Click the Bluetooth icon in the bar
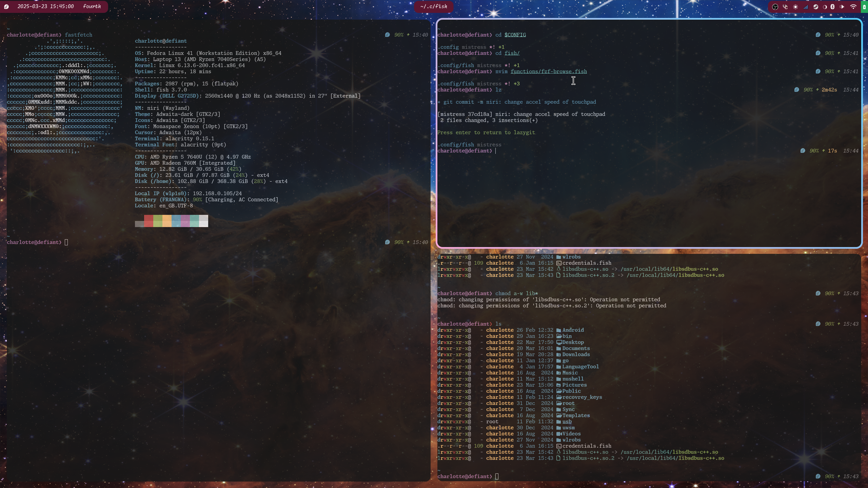 (x=833, y=7)
